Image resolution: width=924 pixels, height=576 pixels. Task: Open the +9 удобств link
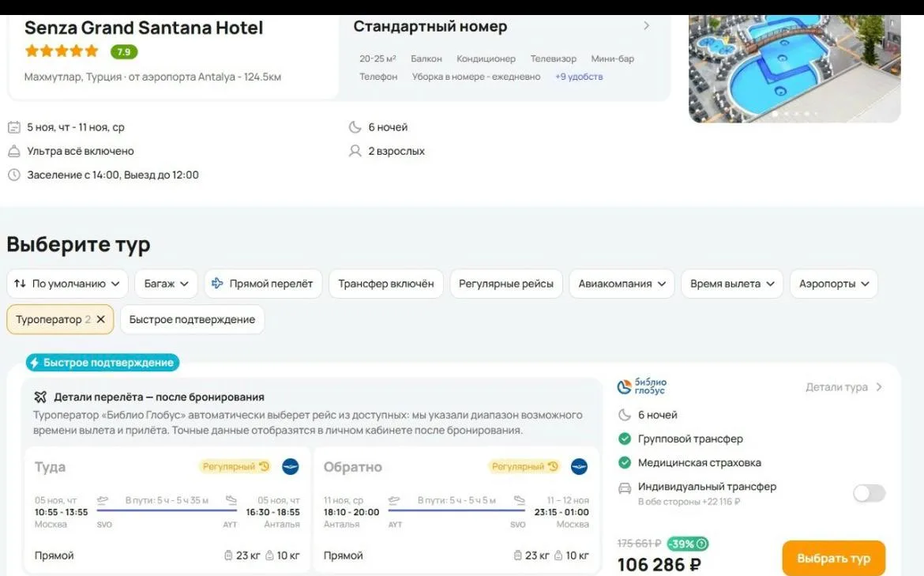pyautogui.click(x=579, y=77)
